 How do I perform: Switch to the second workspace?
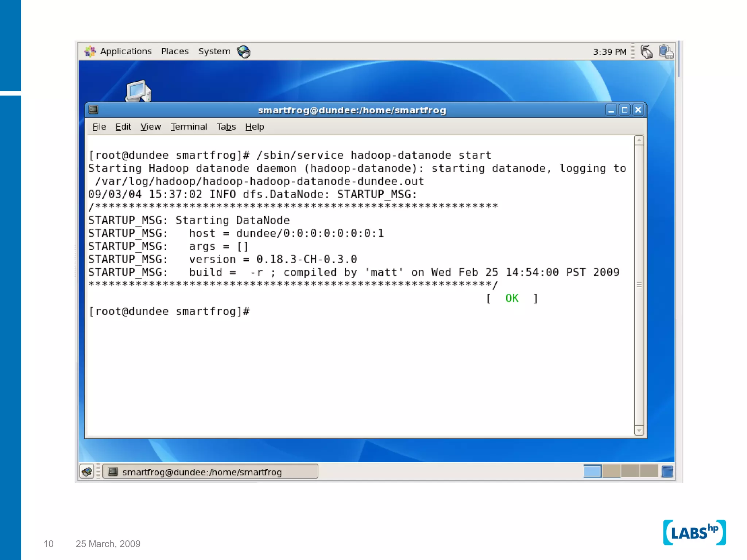coord(611,471)
